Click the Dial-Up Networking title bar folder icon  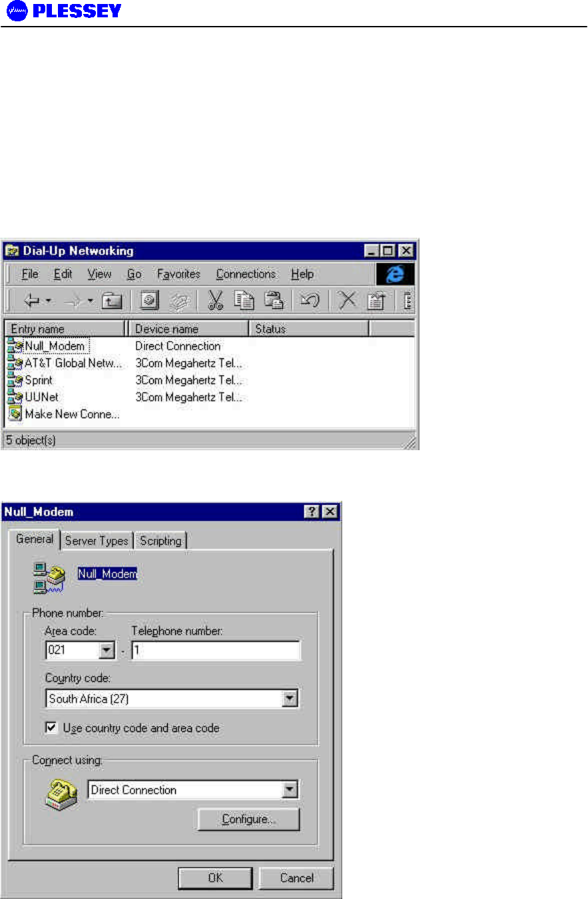(x=11, y=251)
